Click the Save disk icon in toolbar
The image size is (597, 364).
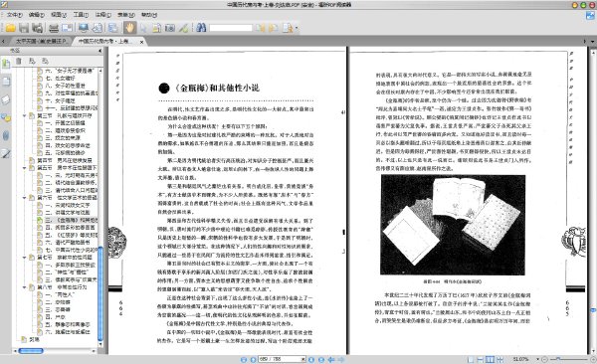pos(24,28)
